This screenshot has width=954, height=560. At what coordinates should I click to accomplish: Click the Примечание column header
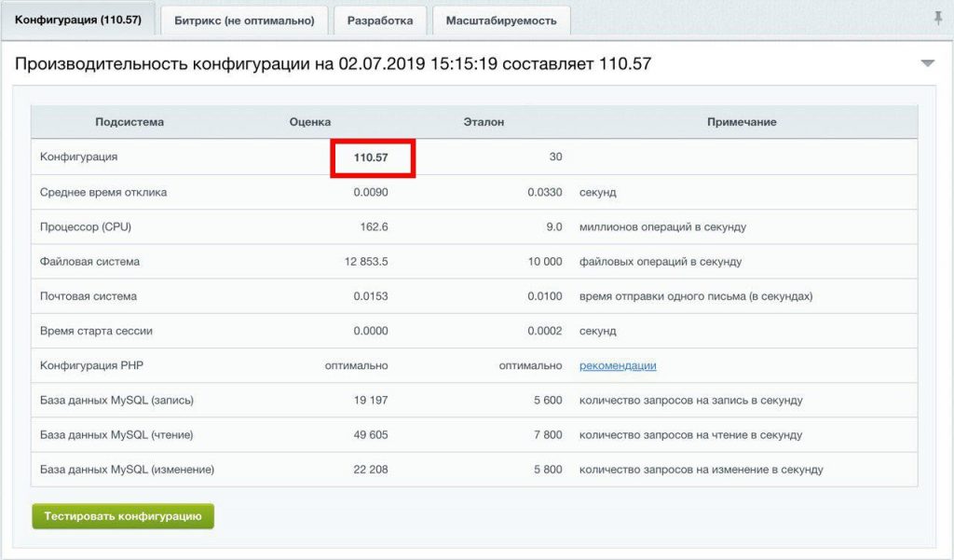coord(742,122)
